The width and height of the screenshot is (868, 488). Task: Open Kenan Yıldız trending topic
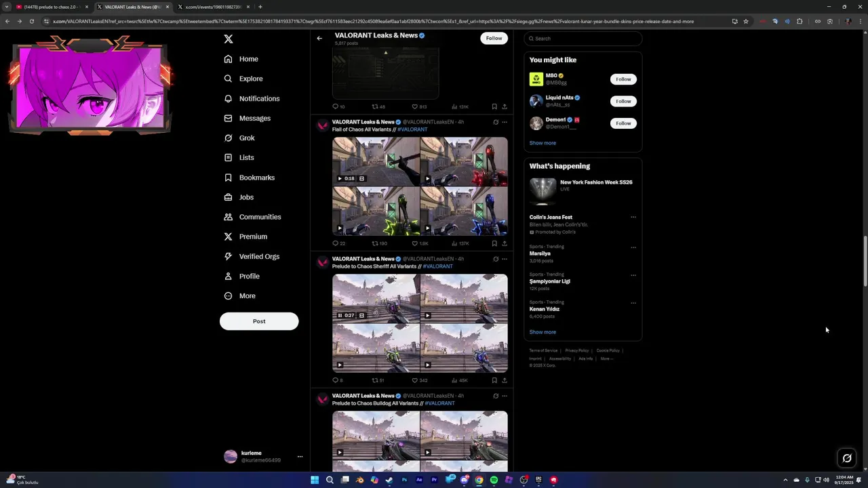[545, 309]
